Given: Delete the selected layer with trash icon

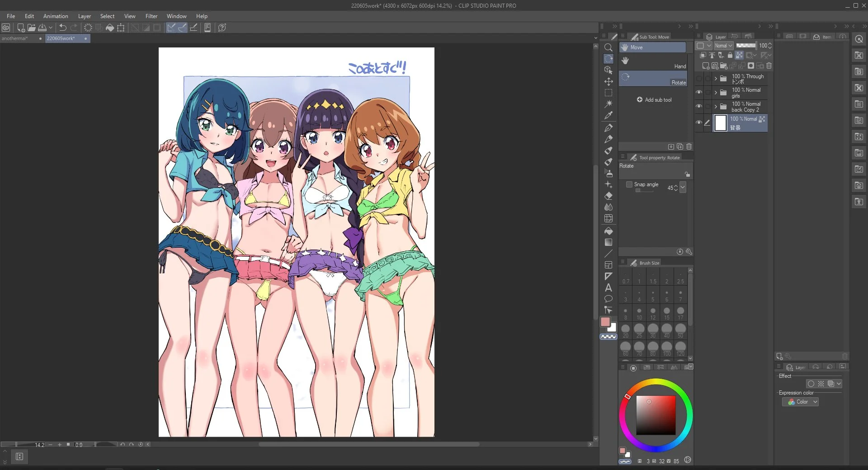Looking at the screenshot, I should coord(769,66).
